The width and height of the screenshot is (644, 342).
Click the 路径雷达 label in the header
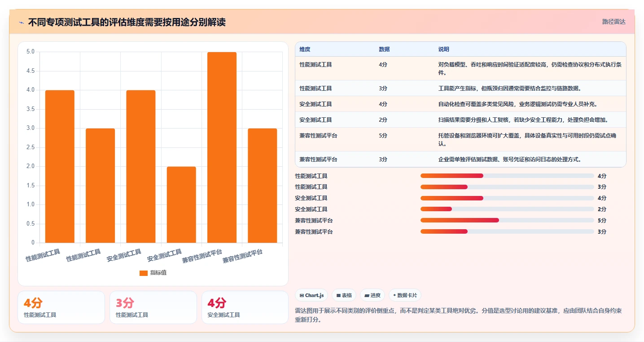pyautogui.click(x=613, y=22)
